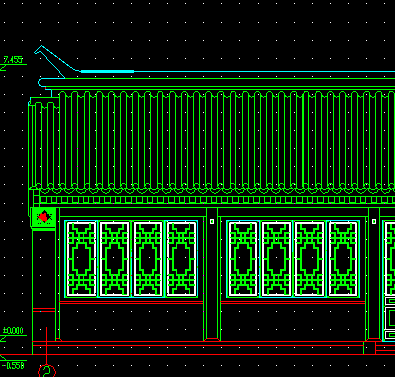This screenshot has width=395, height=377.
Task: Select the ±0.000 elevation label
Action: coord(13,331)
